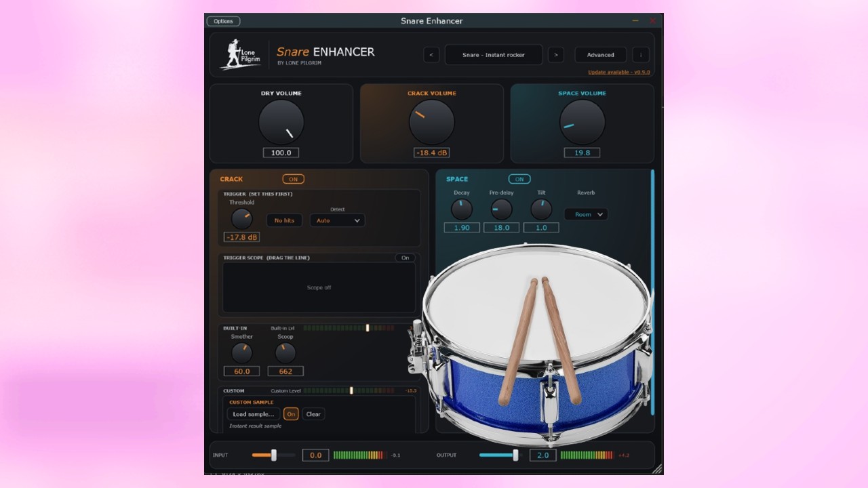Click the Lone Pilgrim logo
This screenshot has height=488, width=868.
point(241,54)
